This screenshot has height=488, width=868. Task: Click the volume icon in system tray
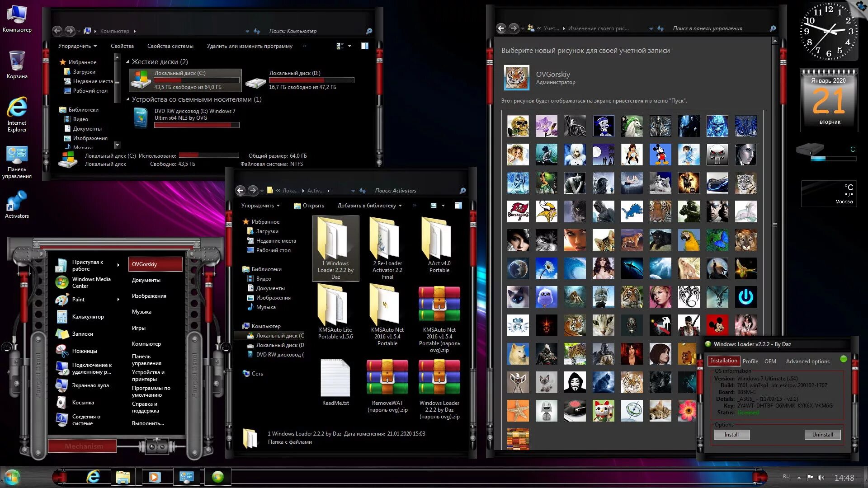click(821, 478)
